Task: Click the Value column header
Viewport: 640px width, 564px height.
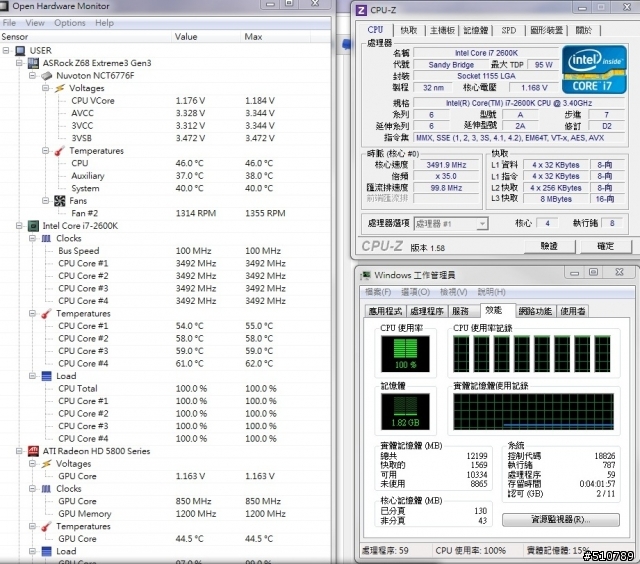Action: pyautogui.click(x=206, y=37)
